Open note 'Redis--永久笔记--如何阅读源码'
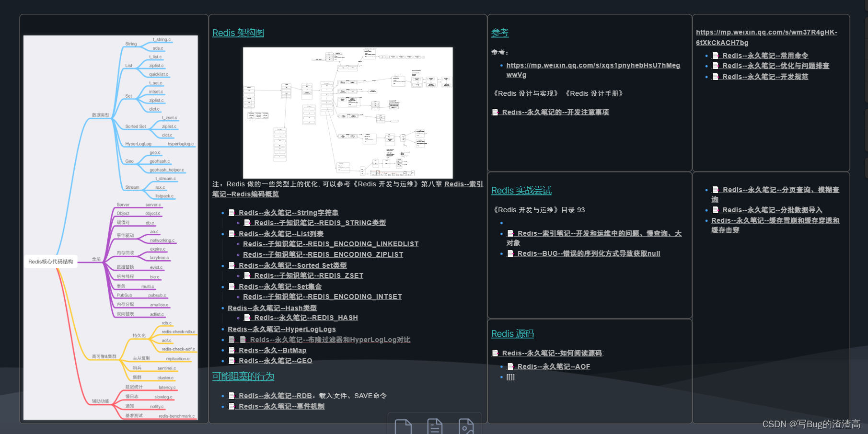Image resolution: width=868 pixels, height=434 pixels. [x=552, y=353]
